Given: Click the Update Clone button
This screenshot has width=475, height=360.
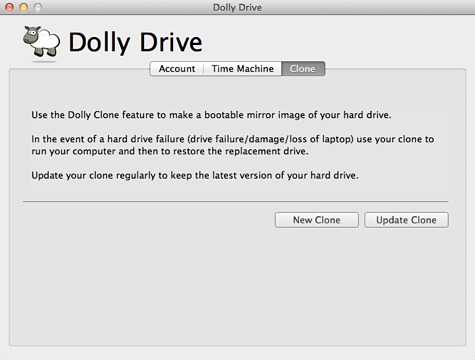Looking at the screenshot, I should pos(406,220).
